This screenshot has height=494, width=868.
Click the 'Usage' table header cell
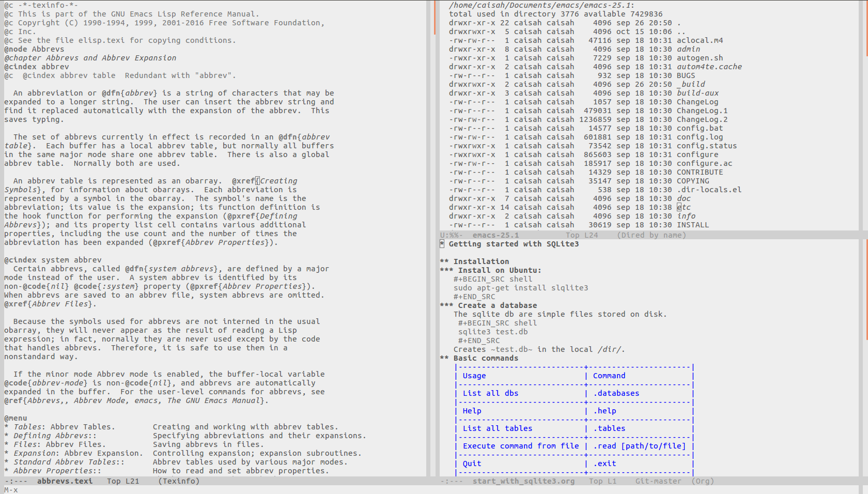(474, 376)
